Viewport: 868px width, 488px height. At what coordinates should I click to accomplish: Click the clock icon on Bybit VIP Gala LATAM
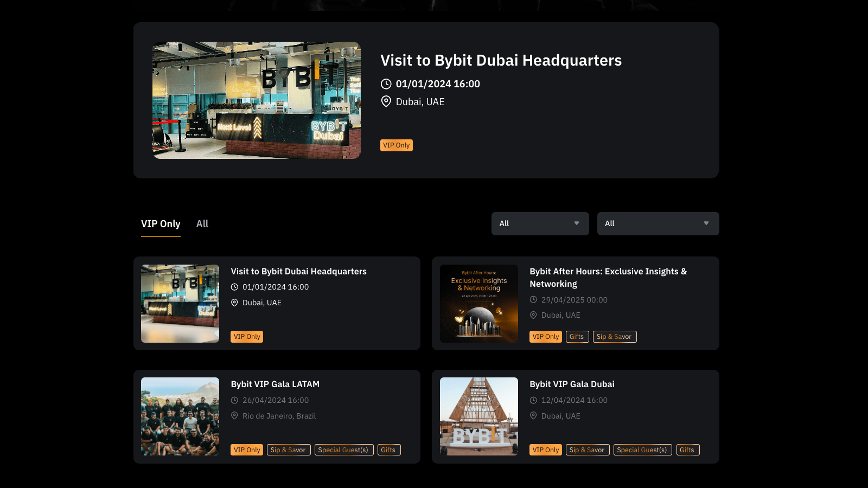(x=234, y=400)
